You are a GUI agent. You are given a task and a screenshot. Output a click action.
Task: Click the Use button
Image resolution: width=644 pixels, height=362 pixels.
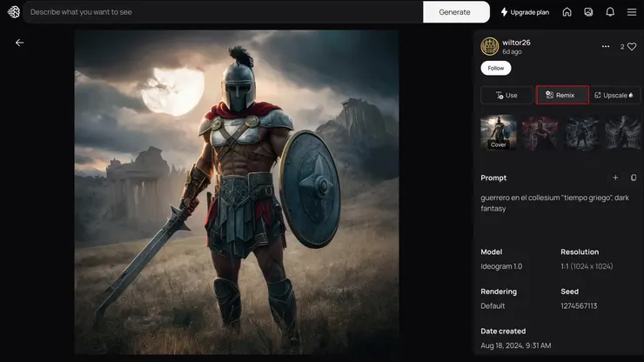coord(506,95)
